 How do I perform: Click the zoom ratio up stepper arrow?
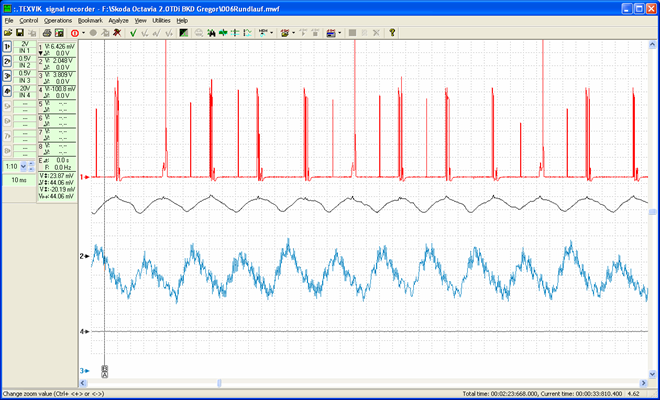point(31,164)
